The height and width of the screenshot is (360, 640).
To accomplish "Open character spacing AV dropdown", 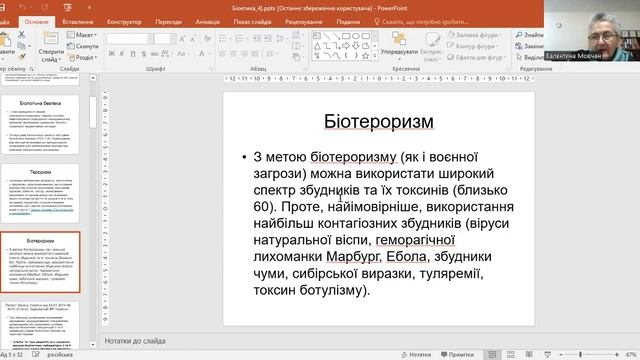I will [166, 53].
